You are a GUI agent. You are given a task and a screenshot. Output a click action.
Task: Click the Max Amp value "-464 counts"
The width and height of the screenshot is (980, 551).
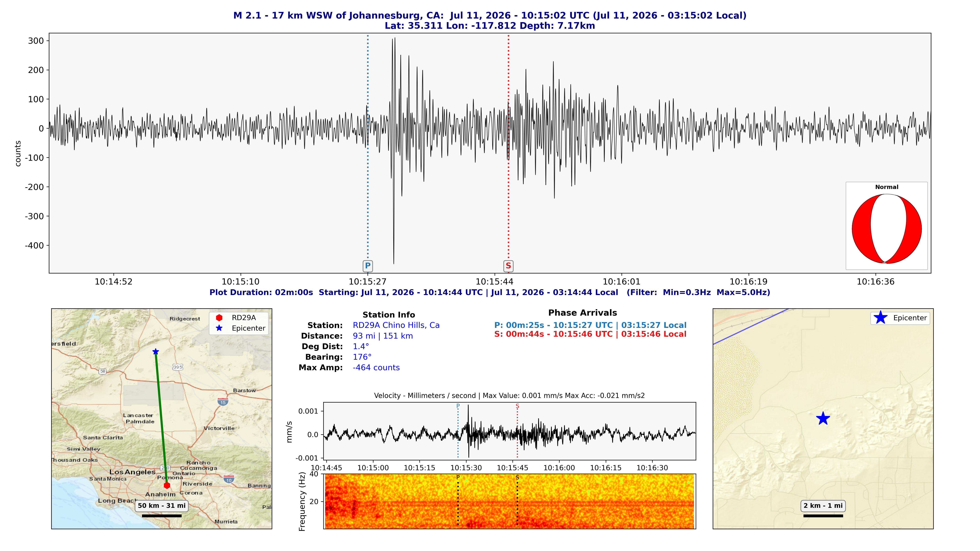[376, 368]
